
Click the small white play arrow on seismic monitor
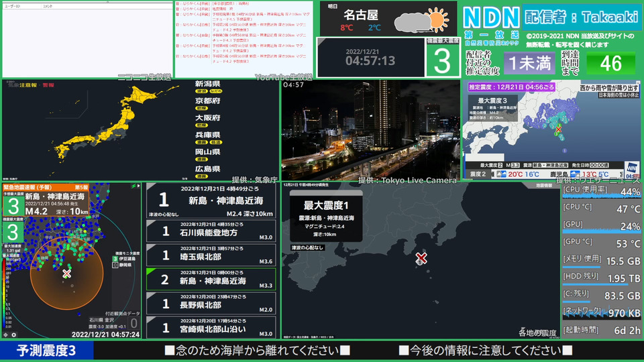click(138, 186)
